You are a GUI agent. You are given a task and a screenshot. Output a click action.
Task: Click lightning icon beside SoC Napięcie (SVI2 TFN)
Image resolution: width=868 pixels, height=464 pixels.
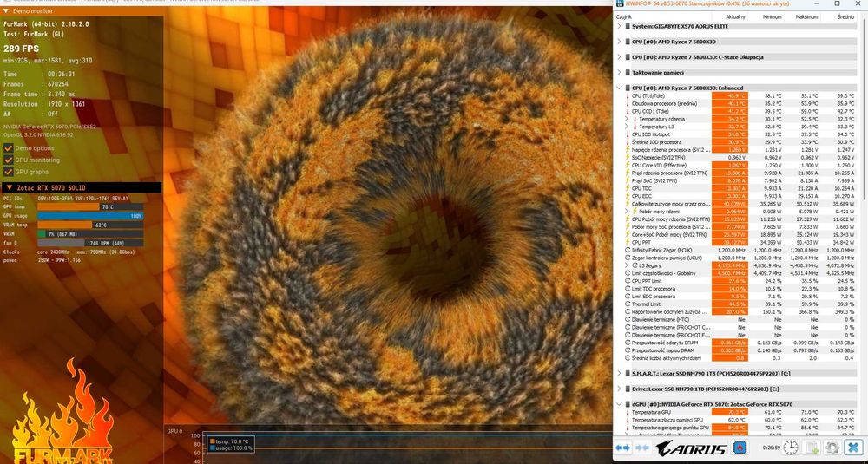pos(628,158)
